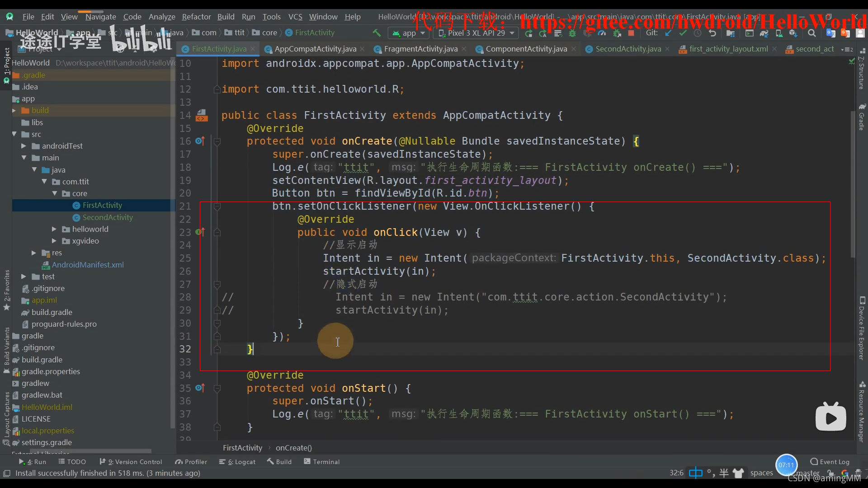This screenshot has width=868, height=488.
Task: Open the Analyze menu
Action: pos(162,17)
